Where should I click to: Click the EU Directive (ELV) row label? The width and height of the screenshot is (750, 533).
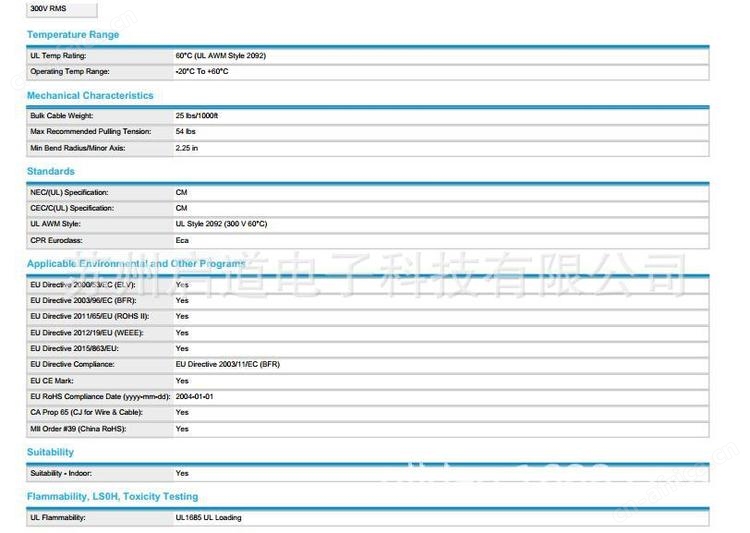tap(83, 285)
